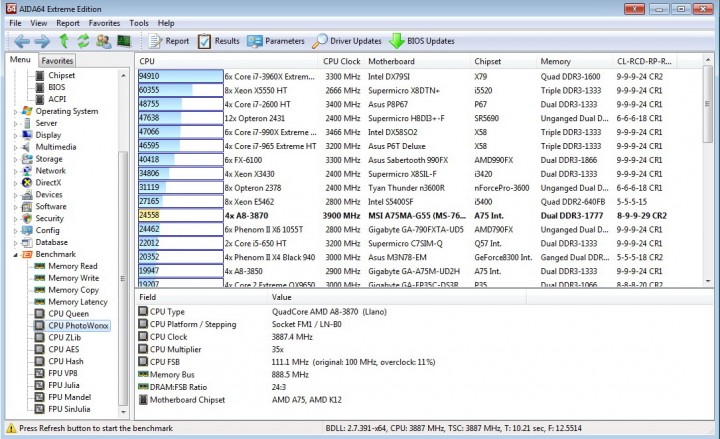This screenshot has width=720, height=439.
Task: Expand the Network tree node
Action: point(16,171)
